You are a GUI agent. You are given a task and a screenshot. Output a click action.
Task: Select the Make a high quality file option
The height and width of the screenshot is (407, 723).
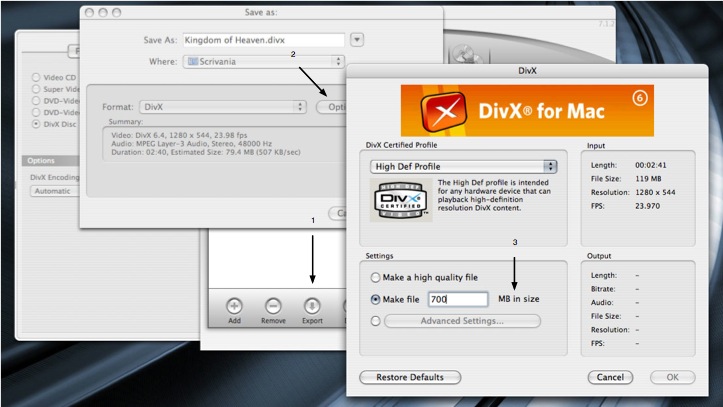point(375,277)
